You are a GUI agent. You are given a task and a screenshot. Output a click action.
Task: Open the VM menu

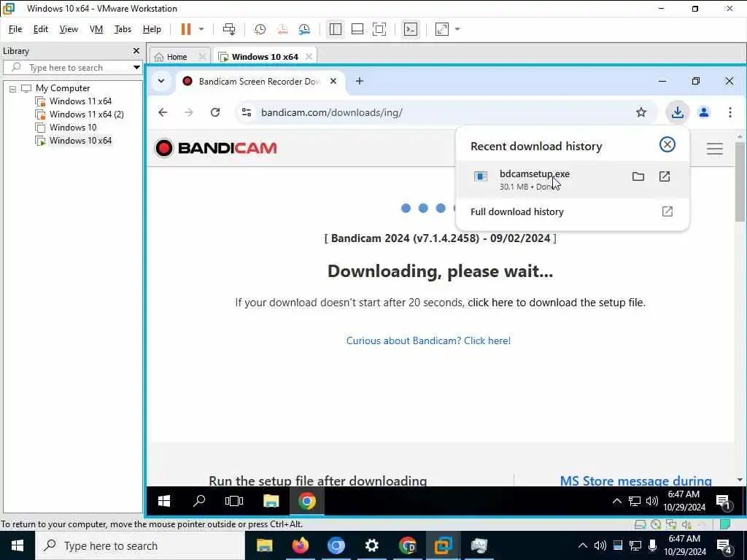96,29
